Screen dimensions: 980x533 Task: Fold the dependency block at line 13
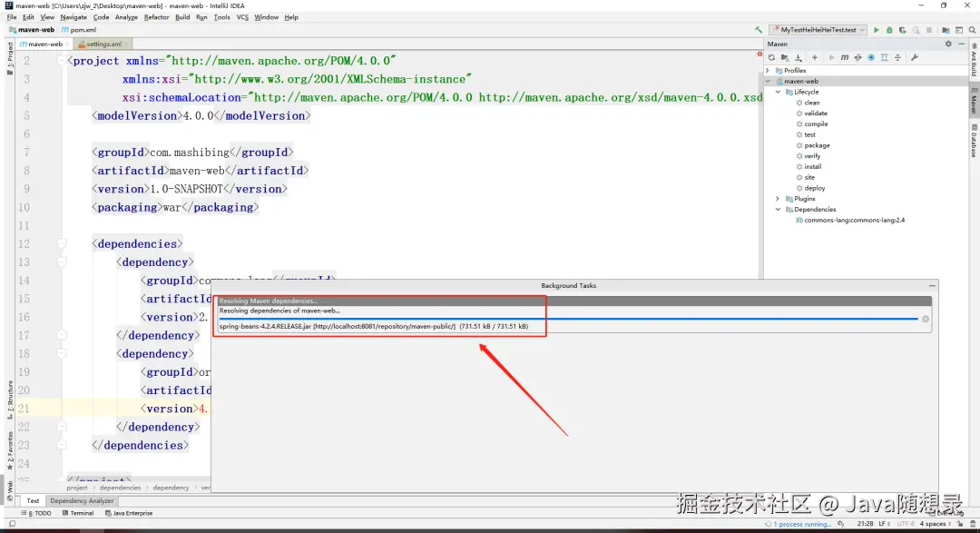[62, 262]
